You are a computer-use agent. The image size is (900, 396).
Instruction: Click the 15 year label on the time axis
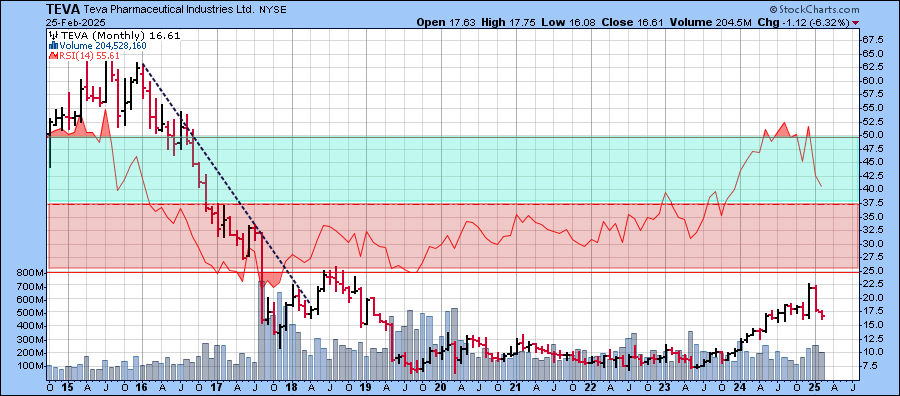[68, 388]
